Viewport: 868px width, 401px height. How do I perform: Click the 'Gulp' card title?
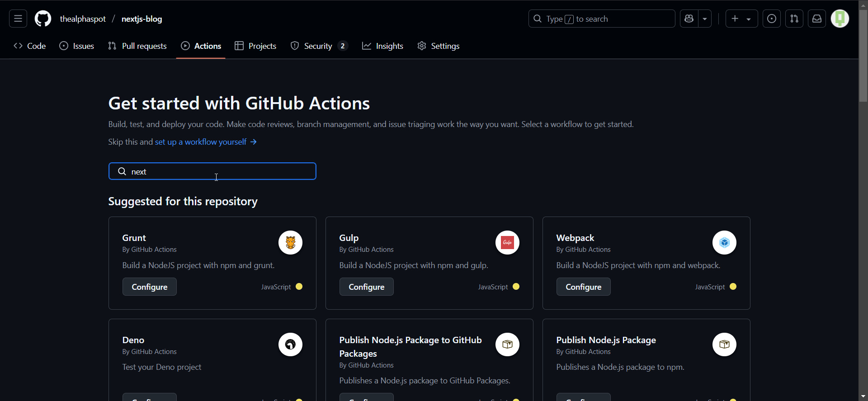[x=349, y=238]
